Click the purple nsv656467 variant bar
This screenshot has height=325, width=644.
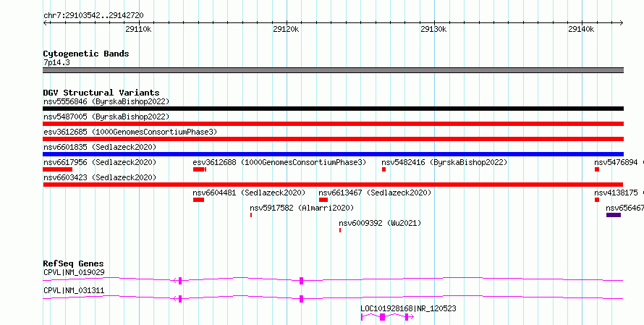tap(614, 215)
